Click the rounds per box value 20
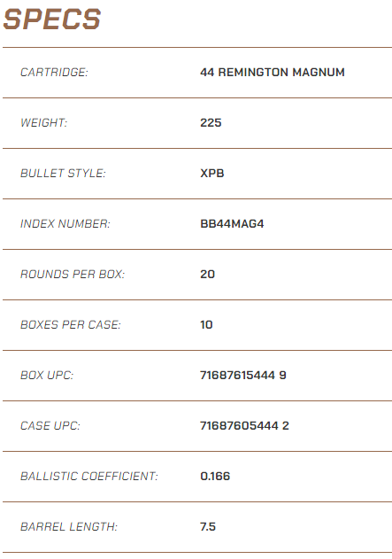This screenshot has height=559, width=392. [x=208, y=275]
